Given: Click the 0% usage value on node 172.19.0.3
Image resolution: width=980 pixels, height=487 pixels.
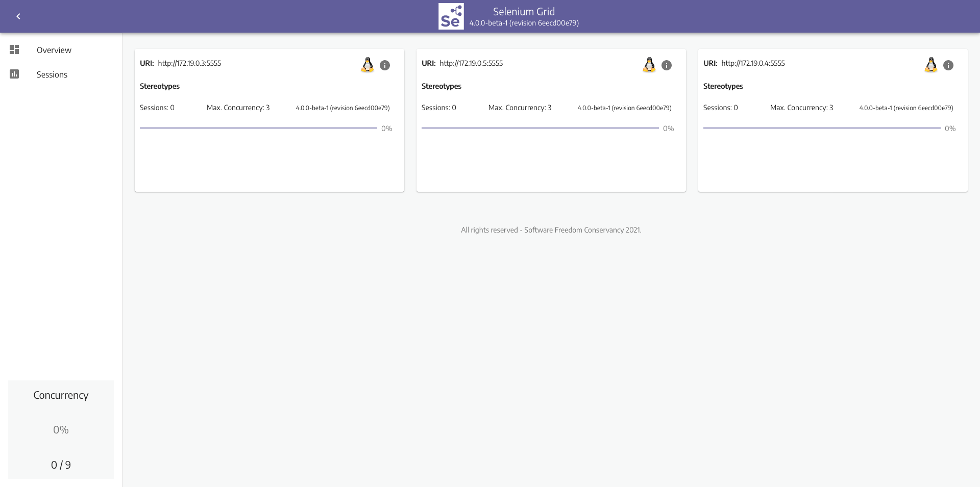Looking at the screenshot, I should (x=387, y=129).
